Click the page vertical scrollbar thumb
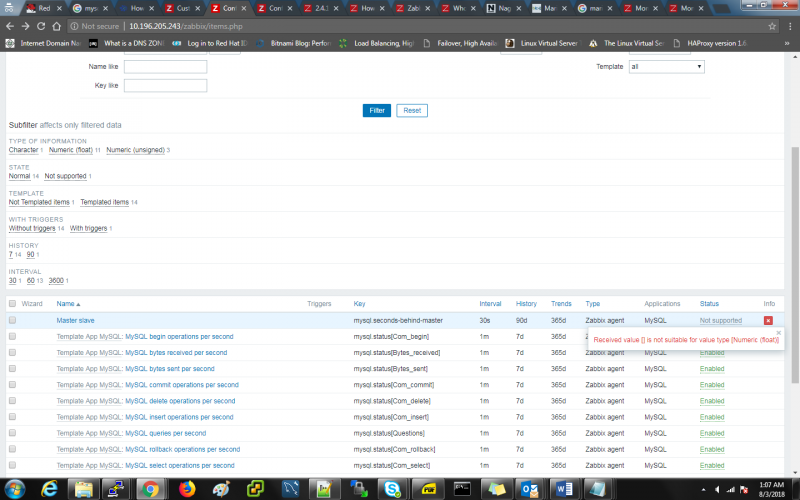The height and width of the screenshot is (500, 800). [794, 265]
